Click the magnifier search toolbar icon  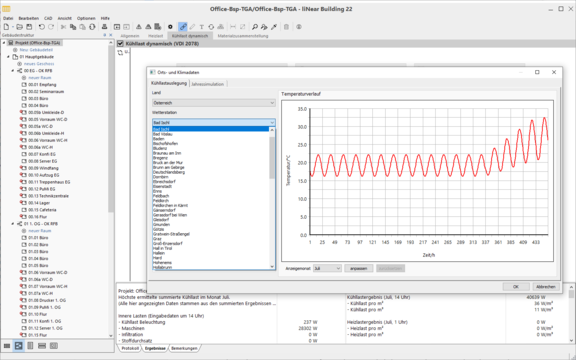click(x=255, y=27)
